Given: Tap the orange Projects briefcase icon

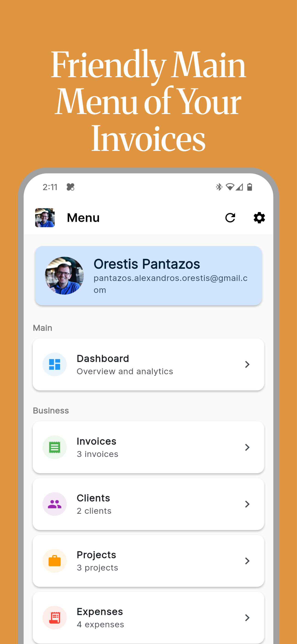Looking at the screenshot, I should [x=55, y=561].
